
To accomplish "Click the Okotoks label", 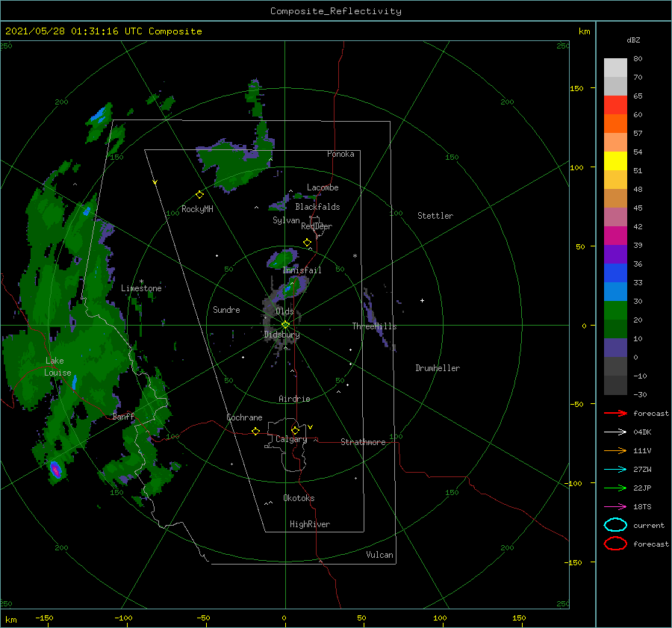I will coord(299,498).
